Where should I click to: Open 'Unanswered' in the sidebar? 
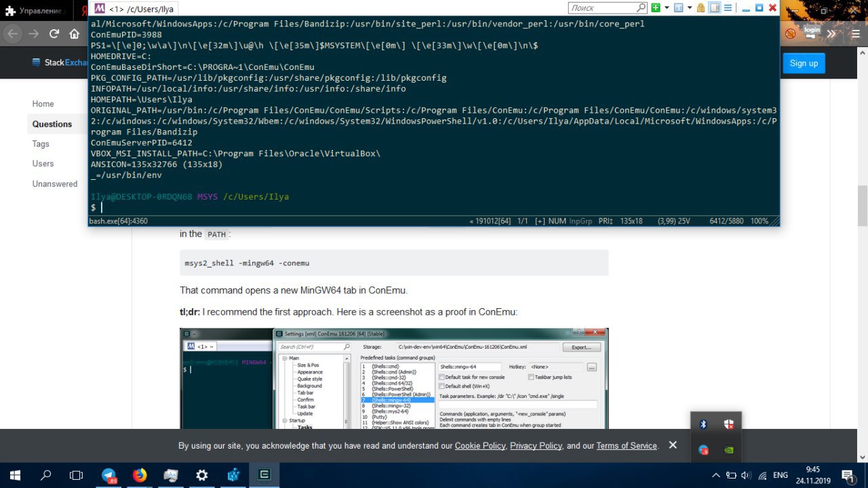(x=55, y=184)
